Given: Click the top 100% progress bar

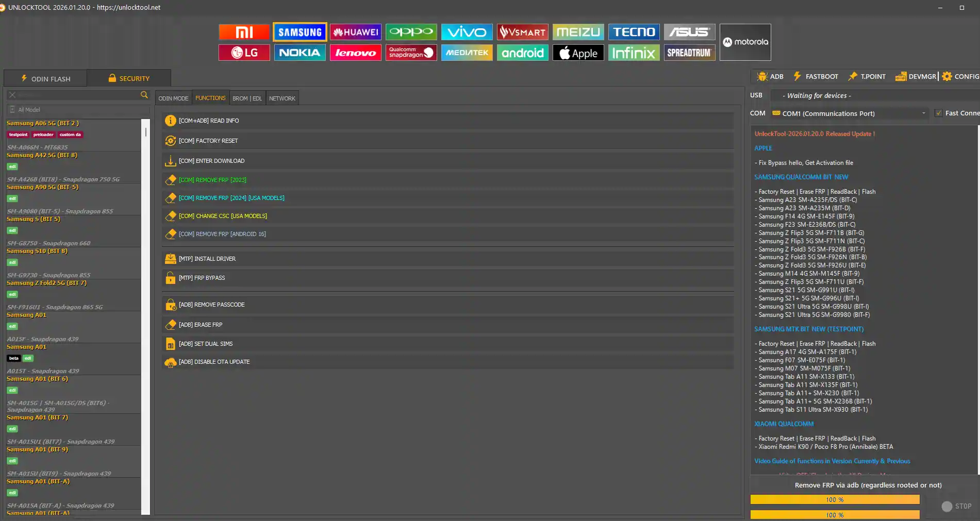Looking at the screenshot, I should pos(835,499).
